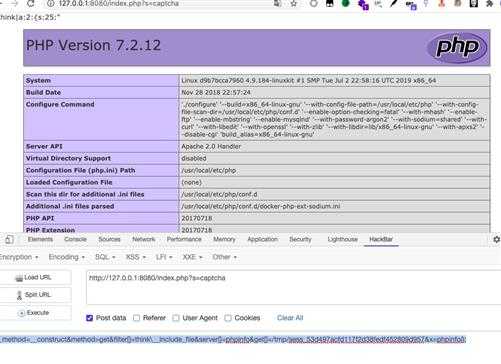Select the Memory tab
This screenshot has height=364, width=501.
[224, 239]
